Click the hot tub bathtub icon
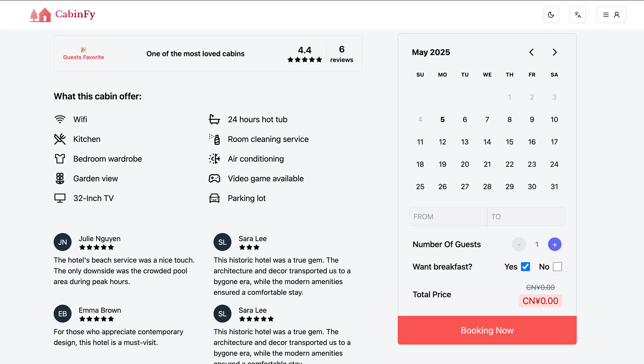The image size is (644, 364). [214, 119]
